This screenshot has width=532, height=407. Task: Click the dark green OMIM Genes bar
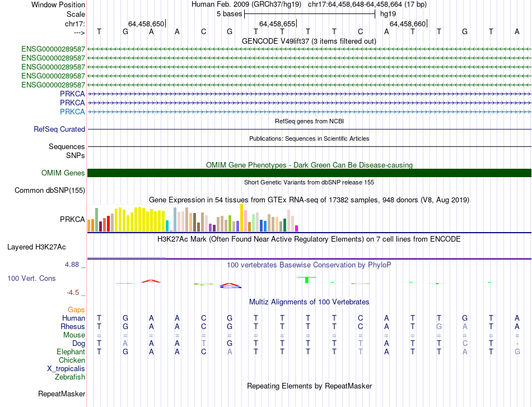pos(309,173)
